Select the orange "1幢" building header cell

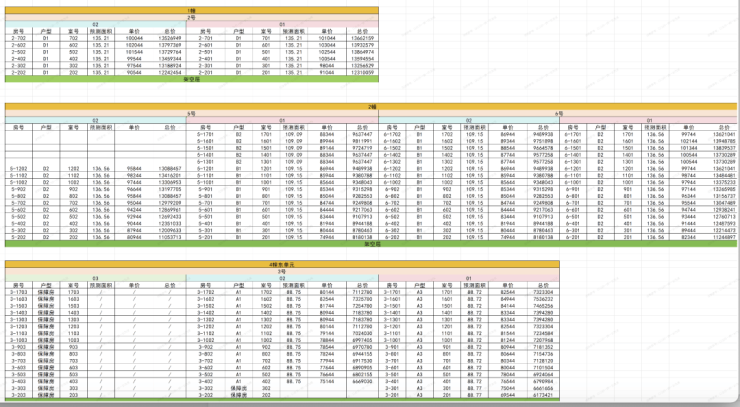pyautogui.click(x=192, y=10)
